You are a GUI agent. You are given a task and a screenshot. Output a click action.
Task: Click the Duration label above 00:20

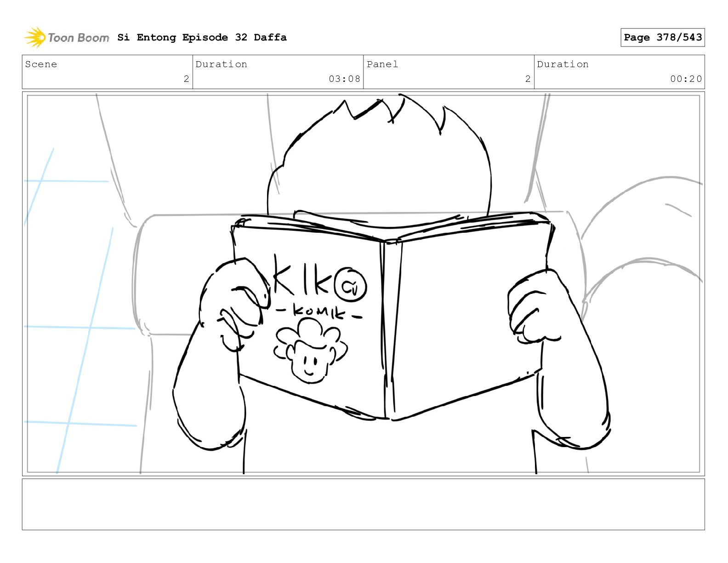[x=563, y=64]
